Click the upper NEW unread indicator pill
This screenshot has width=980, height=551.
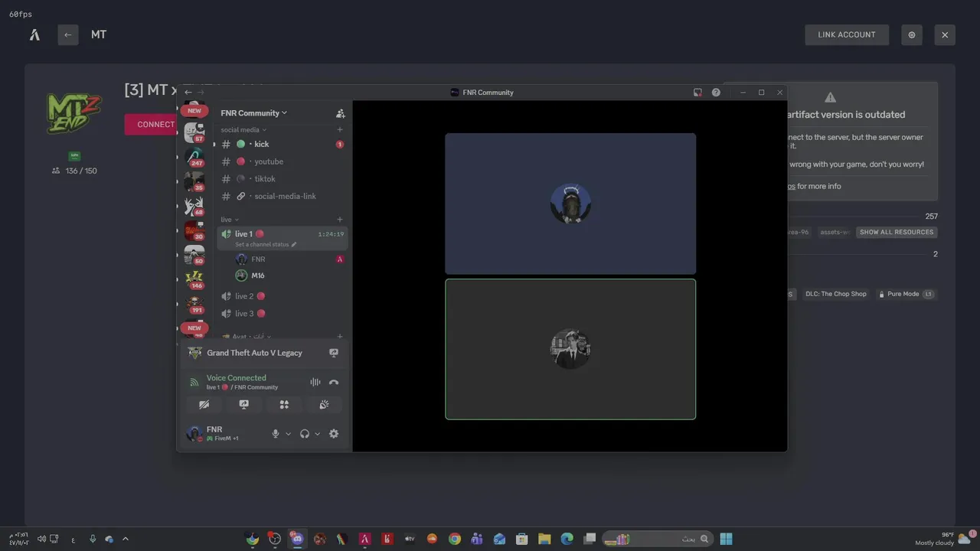tap(194, 111)
